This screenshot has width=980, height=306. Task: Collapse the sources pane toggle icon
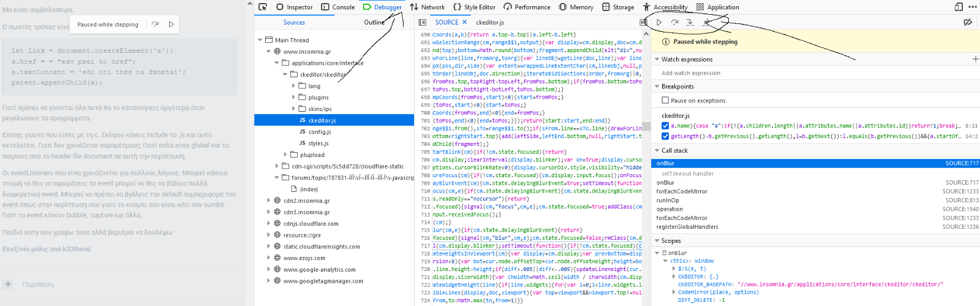click(422, 22)
